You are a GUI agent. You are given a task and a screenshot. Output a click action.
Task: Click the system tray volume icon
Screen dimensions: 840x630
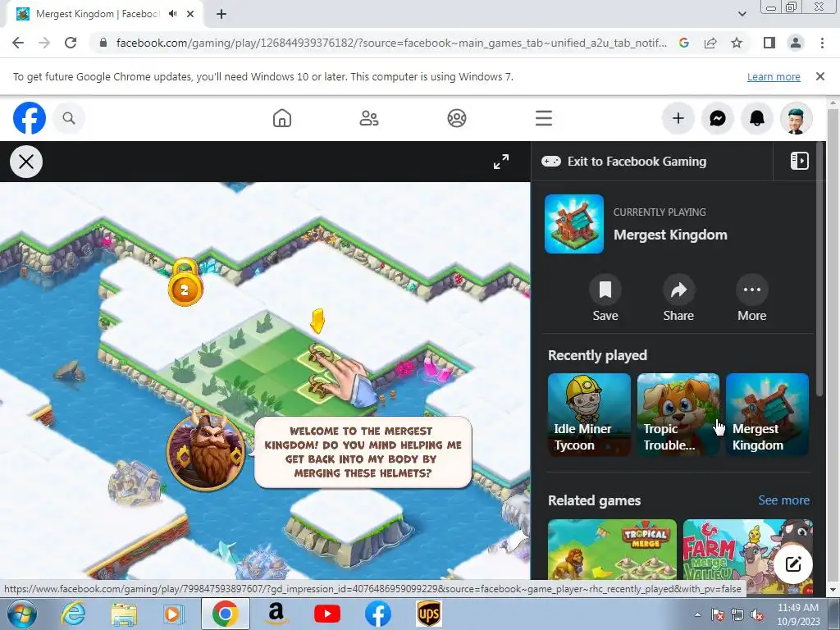coord(757,615)
